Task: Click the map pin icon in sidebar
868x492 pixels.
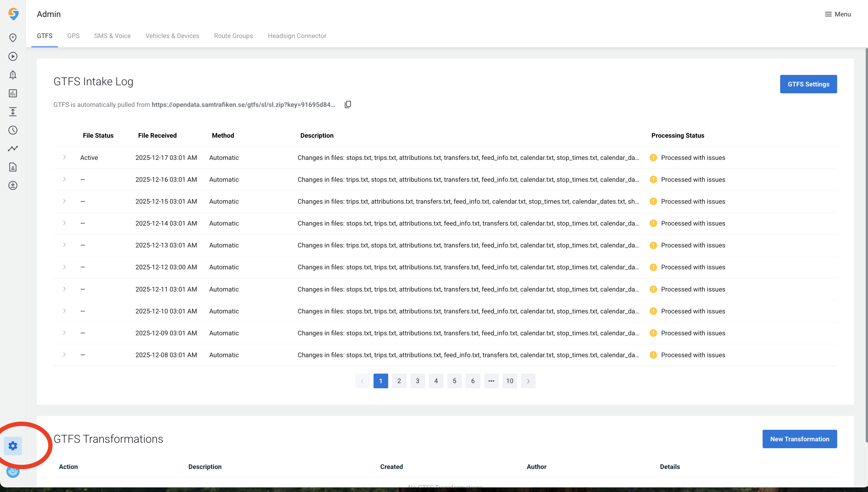Action: [x=13, y=38]
